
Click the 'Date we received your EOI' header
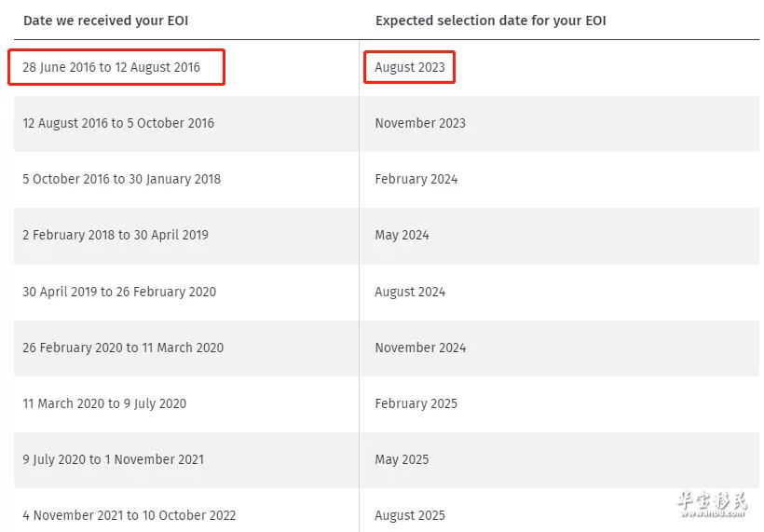[x=105, y=20]
